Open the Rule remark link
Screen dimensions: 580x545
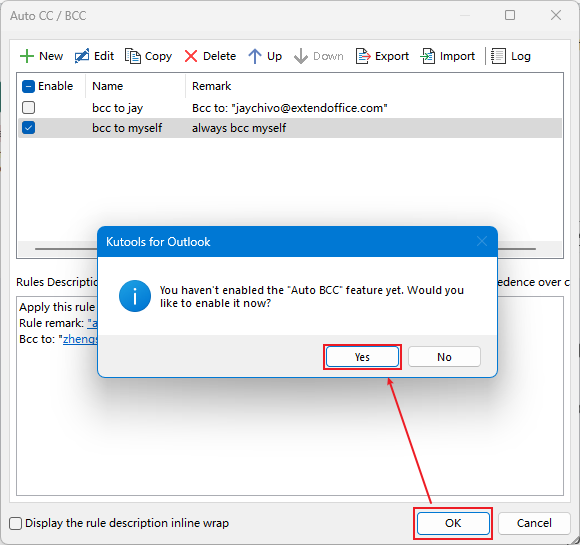pos(92,323)
